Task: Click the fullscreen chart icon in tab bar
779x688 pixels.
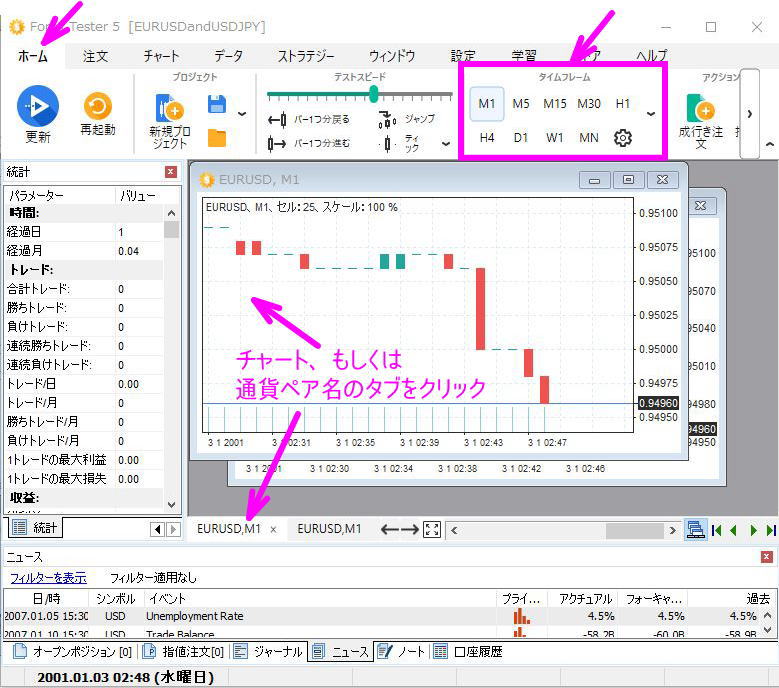Action: 432,529
